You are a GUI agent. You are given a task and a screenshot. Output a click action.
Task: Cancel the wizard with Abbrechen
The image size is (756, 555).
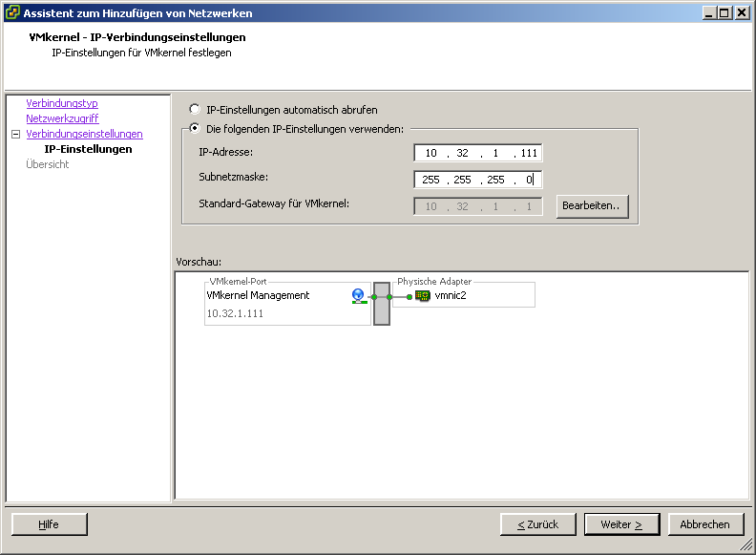(704, 524)
